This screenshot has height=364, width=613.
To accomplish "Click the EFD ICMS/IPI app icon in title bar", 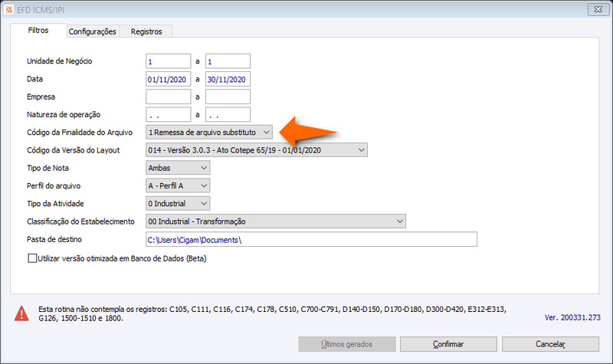I will coord(8,9).
